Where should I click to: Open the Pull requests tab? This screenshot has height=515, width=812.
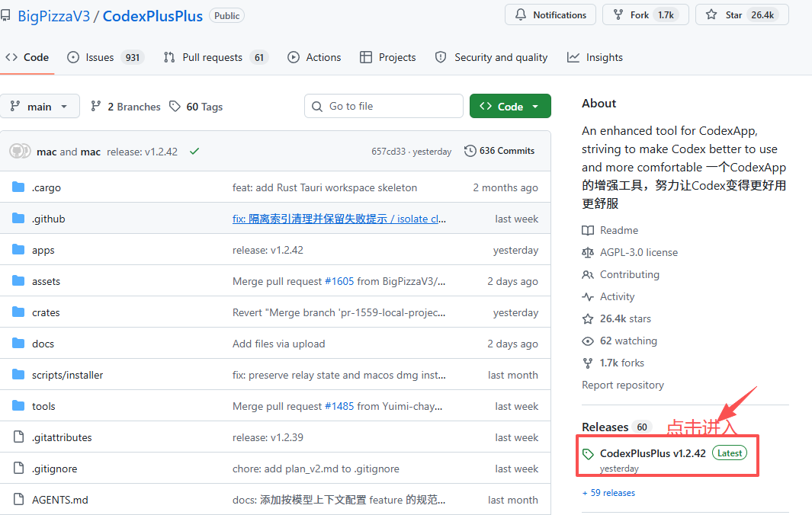point(215,57)
